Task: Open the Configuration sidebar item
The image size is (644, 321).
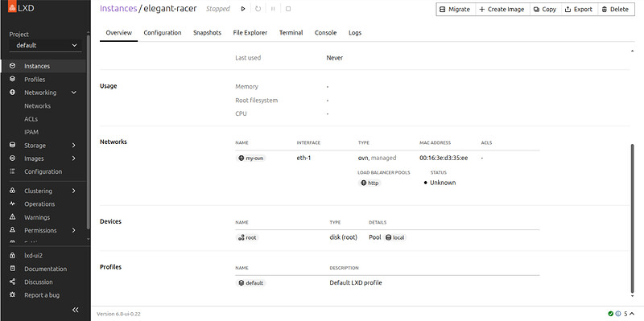Action: pyautogui.click(x=43, y=171)
